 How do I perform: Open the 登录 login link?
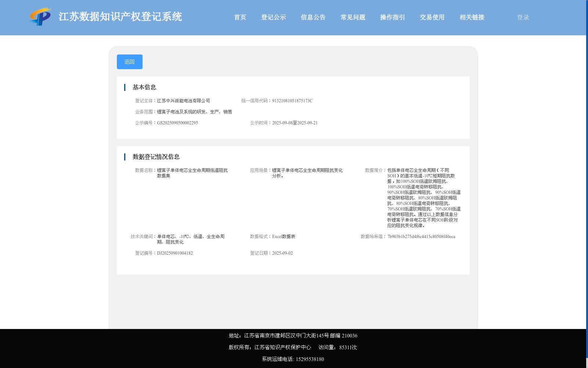tap(522, 17)
